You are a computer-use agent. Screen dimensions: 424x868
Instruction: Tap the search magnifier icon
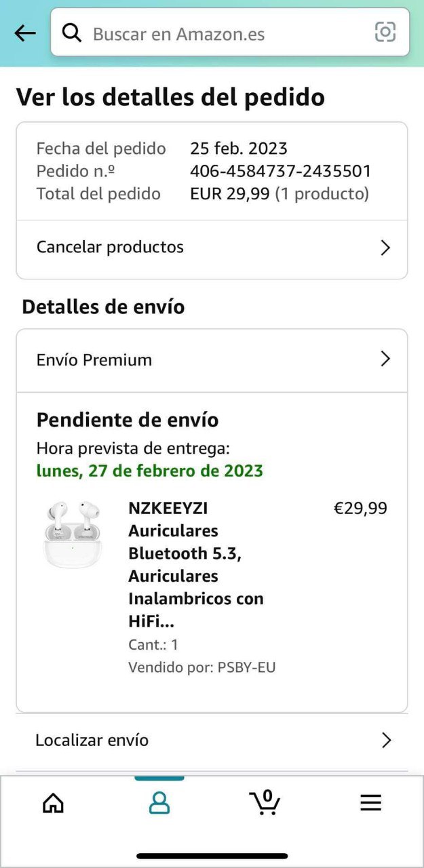point(72,33)
